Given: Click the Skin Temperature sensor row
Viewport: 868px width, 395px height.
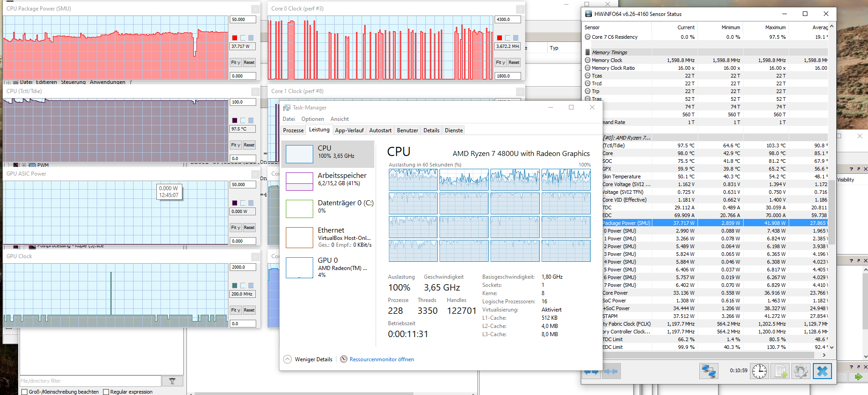Looking at the screenshot, I should [x=715, y=177].
